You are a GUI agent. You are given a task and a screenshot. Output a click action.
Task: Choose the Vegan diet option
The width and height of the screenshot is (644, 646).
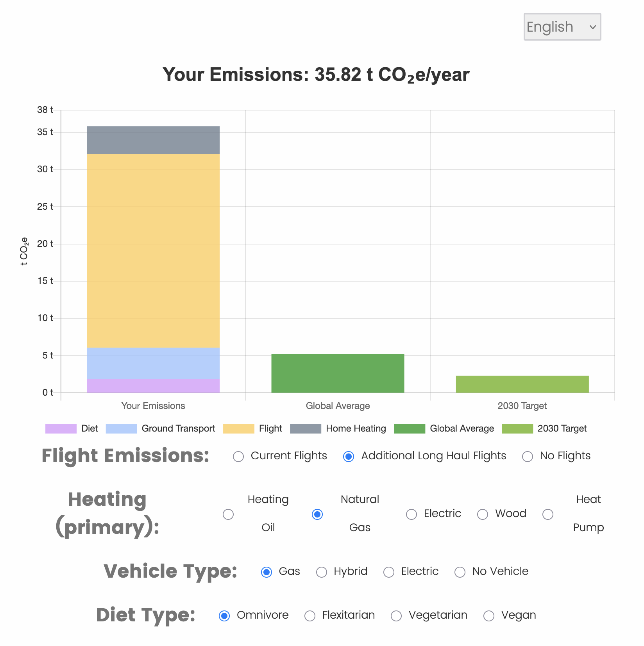[489, 616]
